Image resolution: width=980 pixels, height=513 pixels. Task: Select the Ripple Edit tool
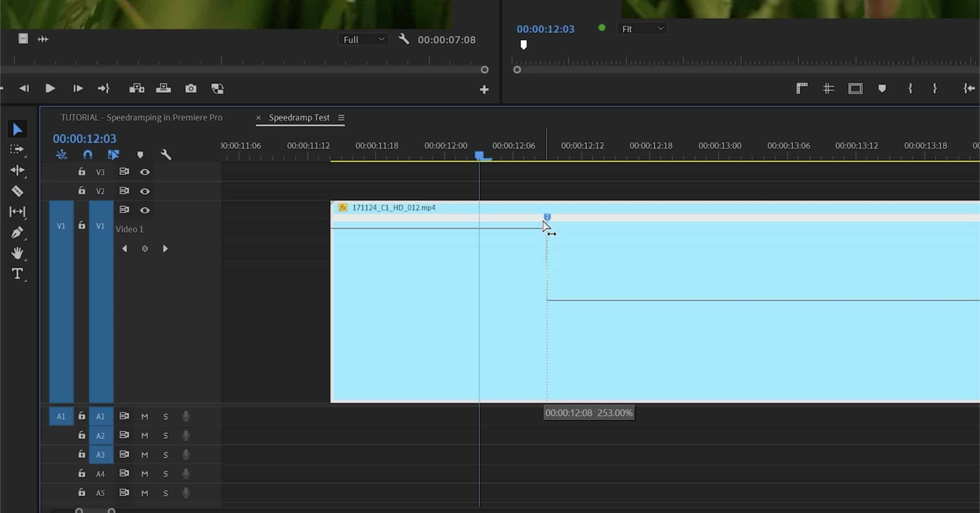pyautogui.click(x=17, y=170)
